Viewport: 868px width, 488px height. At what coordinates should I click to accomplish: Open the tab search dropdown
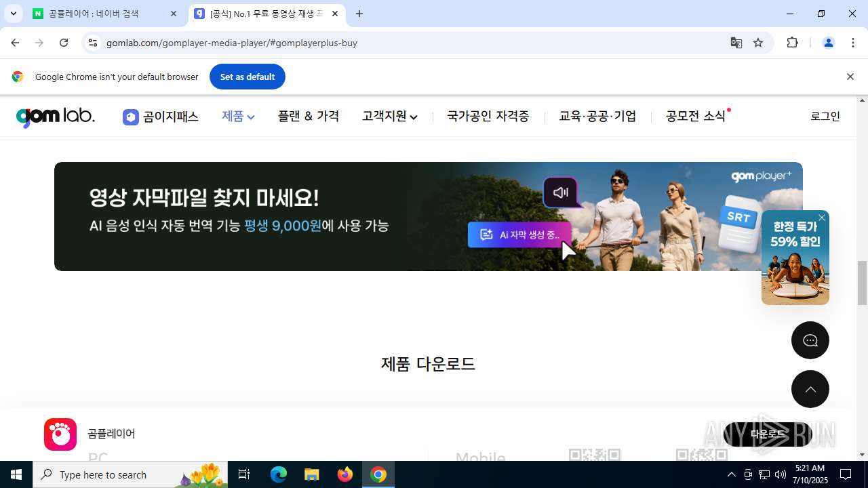coord(13,14)
